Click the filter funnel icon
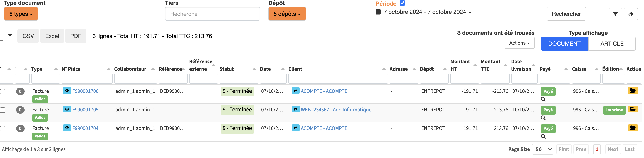This screenshot has width=644, height=158. (615, 14)
